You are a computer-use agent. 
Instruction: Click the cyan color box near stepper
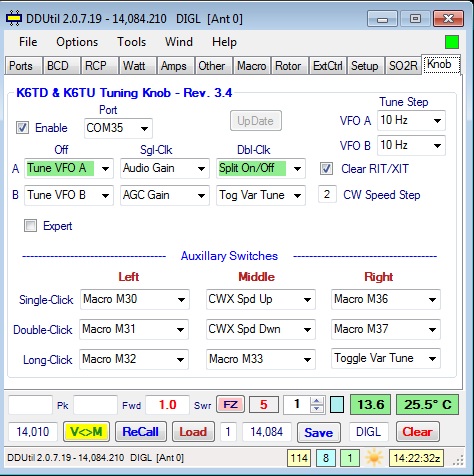click(337, 405)
